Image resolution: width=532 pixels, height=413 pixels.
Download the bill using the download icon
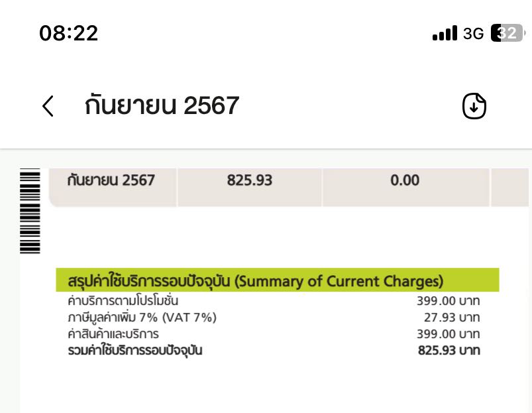tap(474, 106)
